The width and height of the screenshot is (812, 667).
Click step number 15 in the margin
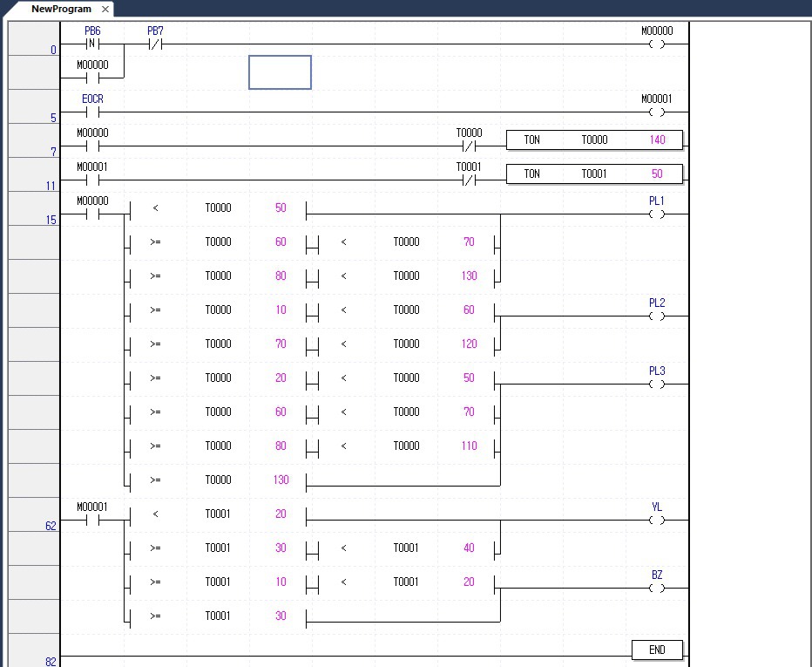pyautogui.click(x=51, y=221)
